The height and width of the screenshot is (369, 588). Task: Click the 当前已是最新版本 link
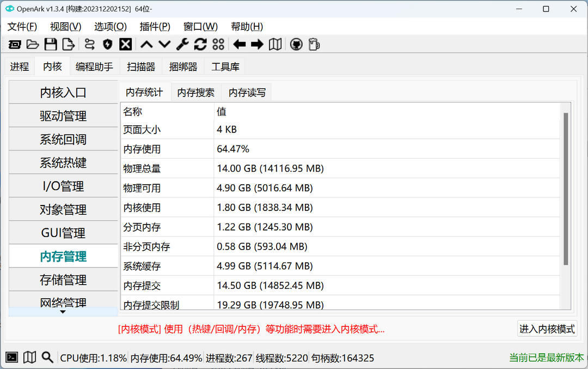[546, 358]
